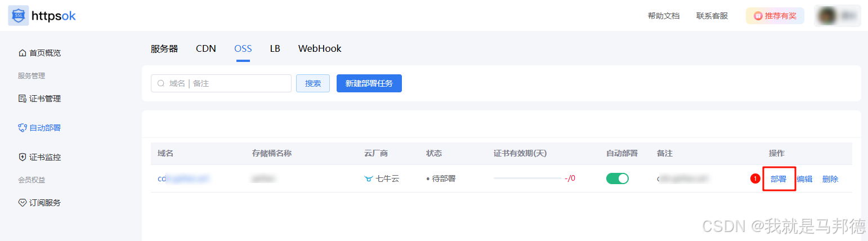This screenshot has height=241, width=868.
Task: Click the 域名 column header
Action: (x=165, y=153)
